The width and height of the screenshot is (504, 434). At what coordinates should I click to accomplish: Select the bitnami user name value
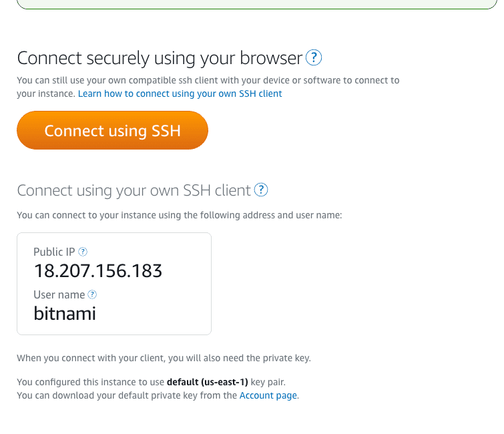pyautogui.click(x=65, y=313)
